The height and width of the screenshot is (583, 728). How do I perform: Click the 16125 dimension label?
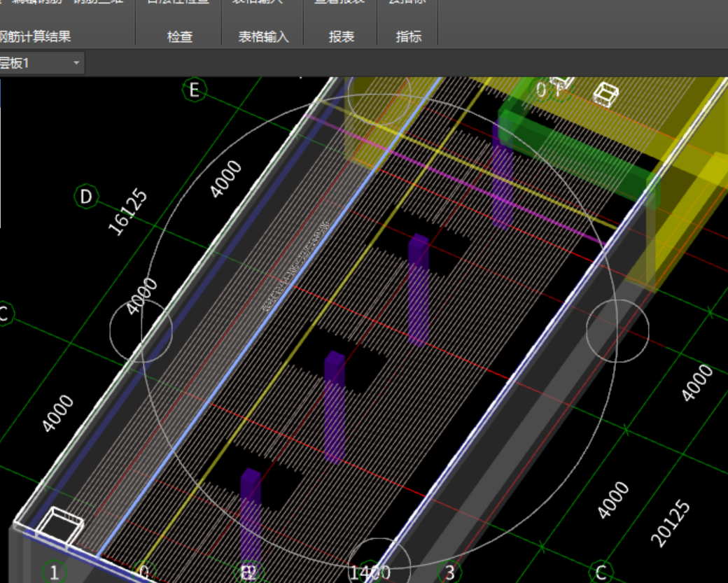click(x=128, y=211)
